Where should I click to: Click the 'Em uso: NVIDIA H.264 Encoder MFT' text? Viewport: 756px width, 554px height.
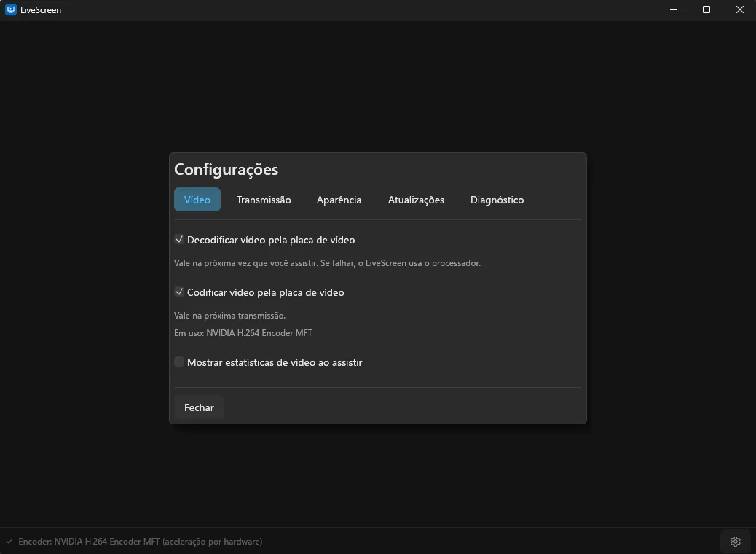click(x=243, y=333)
